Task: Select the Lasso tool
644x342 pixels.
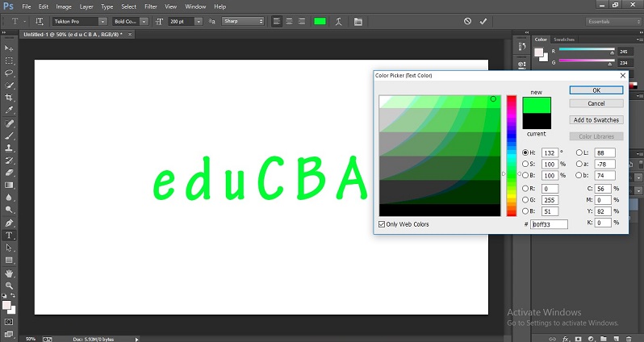Action: [9, 73]
